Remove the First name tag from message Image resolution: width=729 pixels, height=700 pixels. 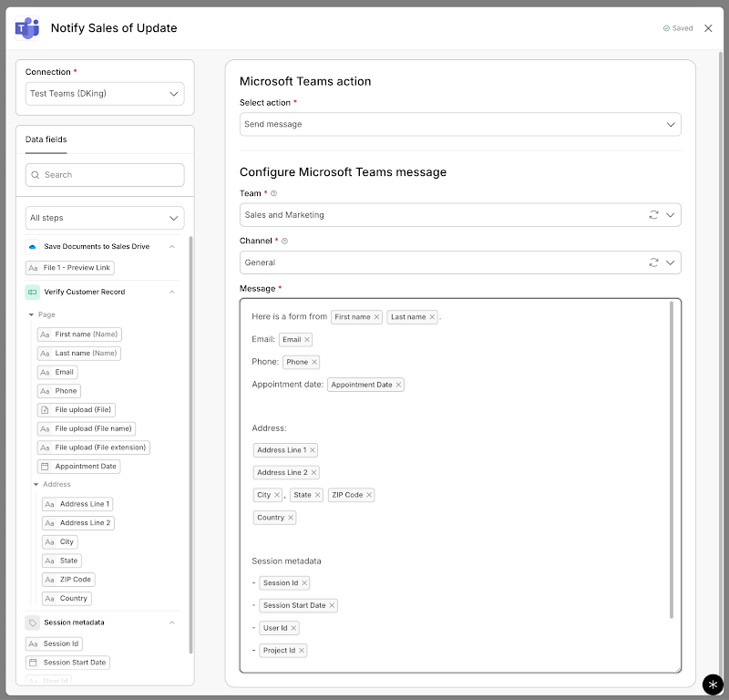coord(376,317)
